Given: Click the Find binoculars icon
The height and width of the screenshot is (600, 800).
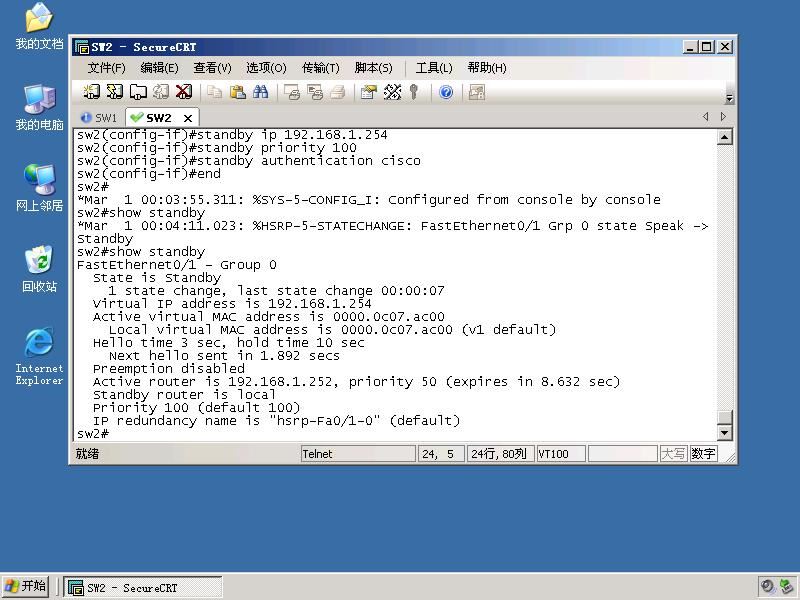Looking at the screenshot, I should tap(260, 92).
